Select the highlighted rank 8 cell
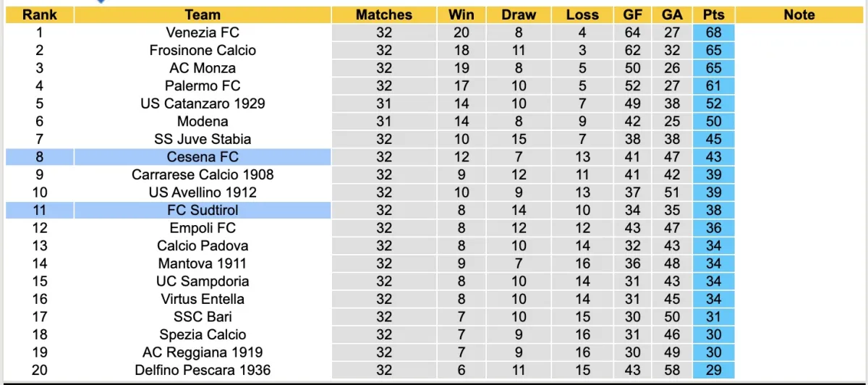This screenshot has height=385, width=868. 39,157
